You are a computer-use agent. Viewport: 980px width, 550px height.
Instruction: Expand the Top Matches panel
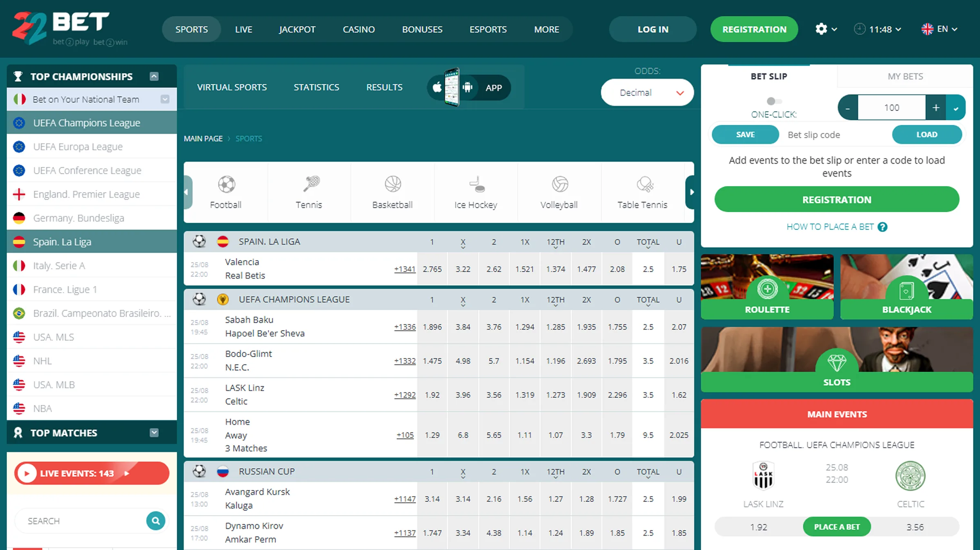(154, 432)
